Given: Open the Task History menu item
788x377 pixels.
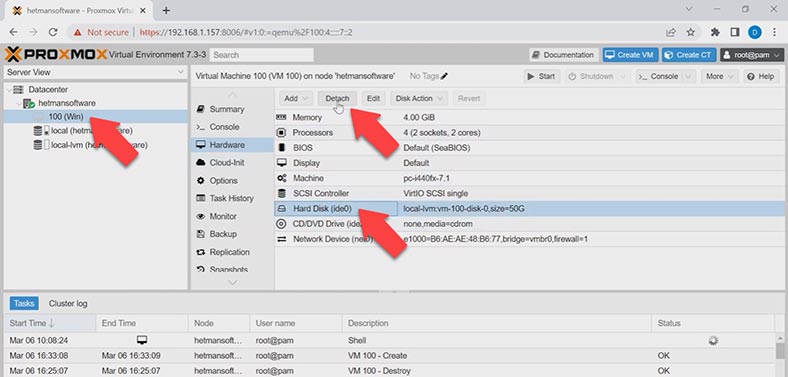Looking at the screenshot, I should click(231, 199).
